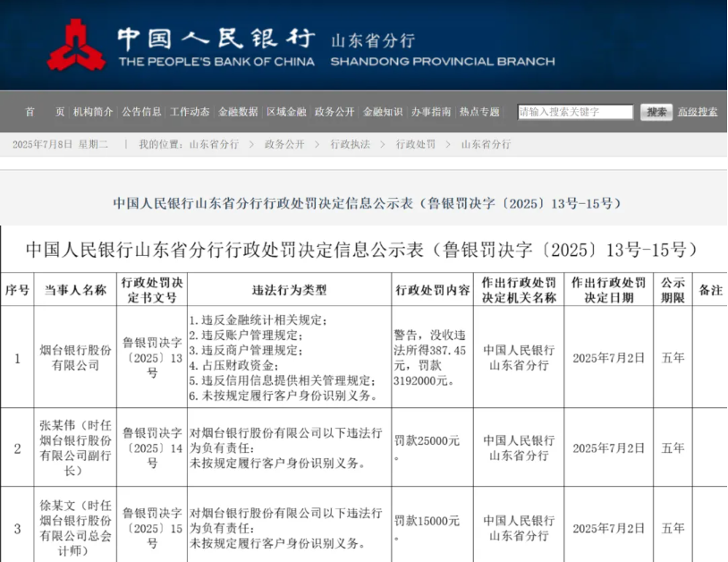Click the blue bold announcement title heading

pos(368,203)
